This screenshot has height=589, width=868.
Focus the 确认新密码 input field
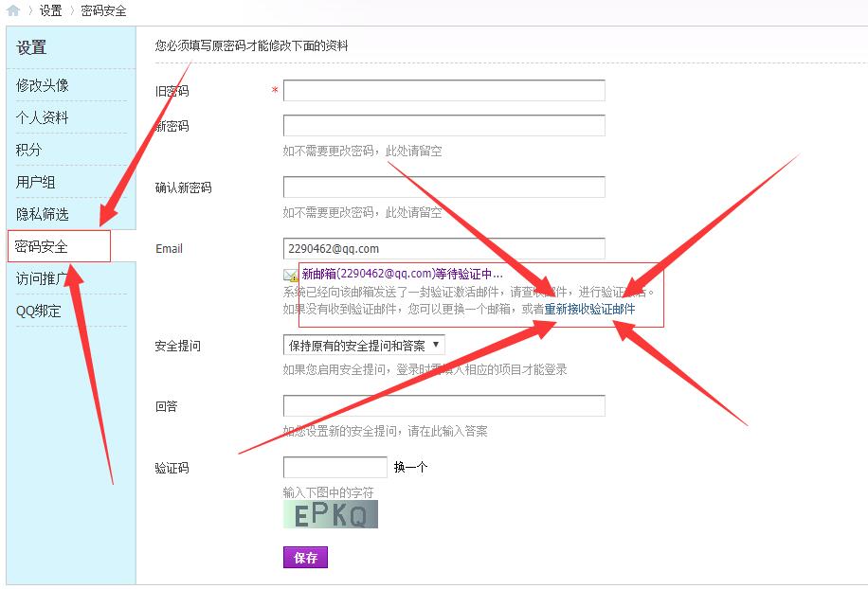point(444,187)
